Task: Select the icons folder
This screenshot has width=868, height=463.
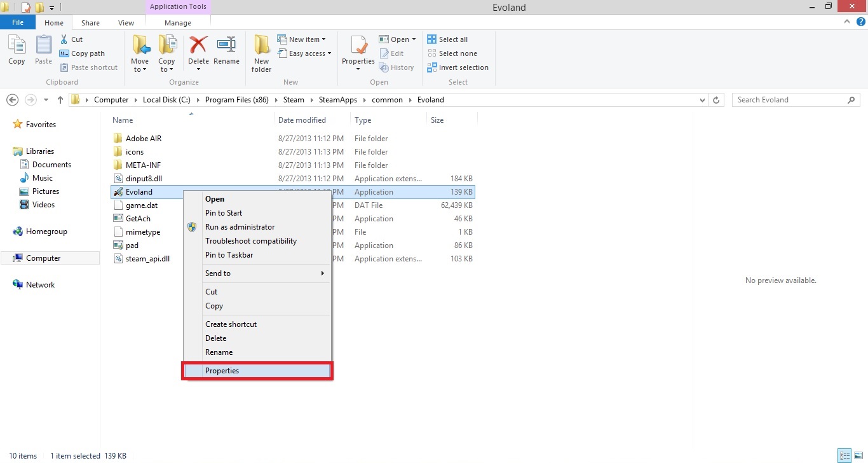Action: coord(135,152)
